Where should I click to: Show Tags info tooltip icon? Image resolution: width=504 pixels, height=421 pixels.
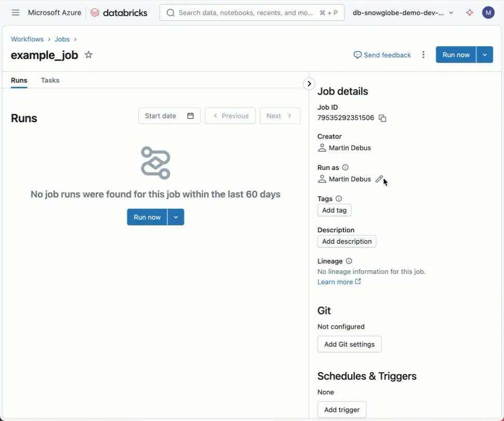pyautogui.click(x=338, y=199)
